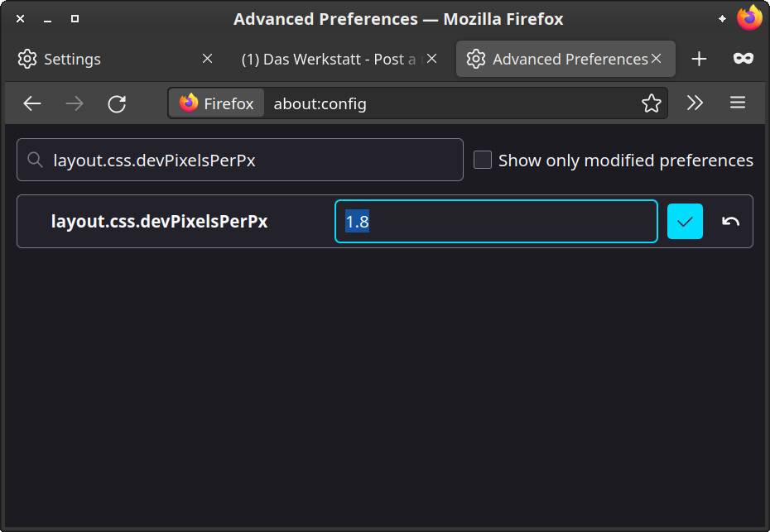Reset layout.css.devPixelsPerPx with the undo arrow
The width and height of the screenshot is (770, 532).
point(730,222)
